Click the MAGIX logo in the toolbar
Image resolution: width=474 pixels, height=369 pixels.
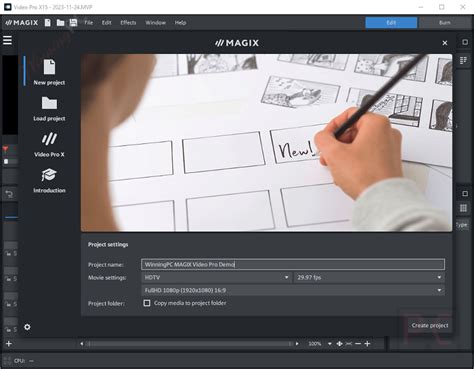coord(22,23)
